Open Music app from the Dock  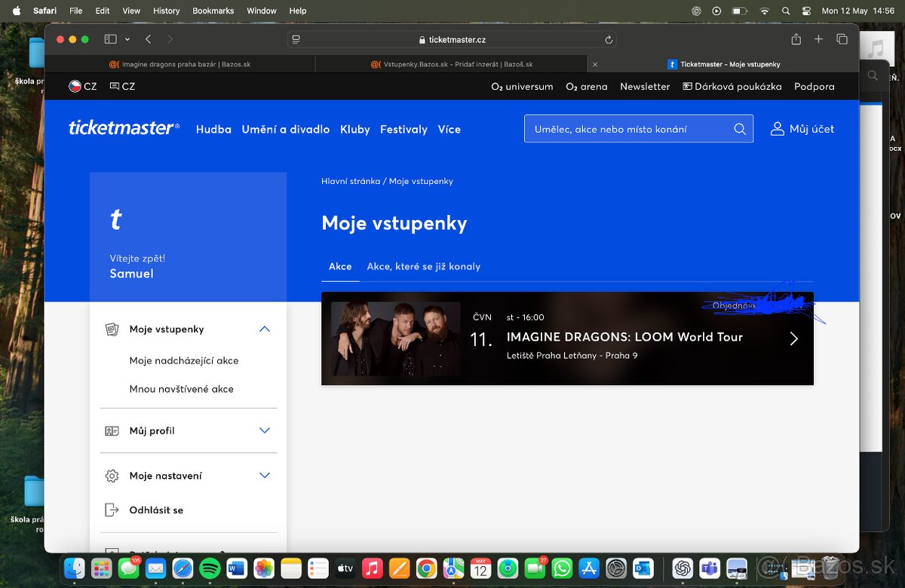click(x=372, y=568)
